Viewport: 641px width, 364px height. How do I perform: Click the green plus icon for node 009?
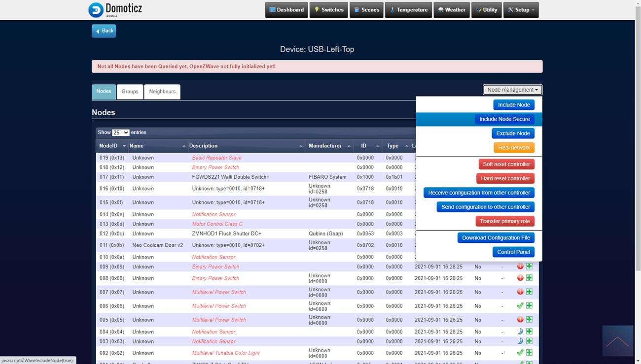(529, 266)
